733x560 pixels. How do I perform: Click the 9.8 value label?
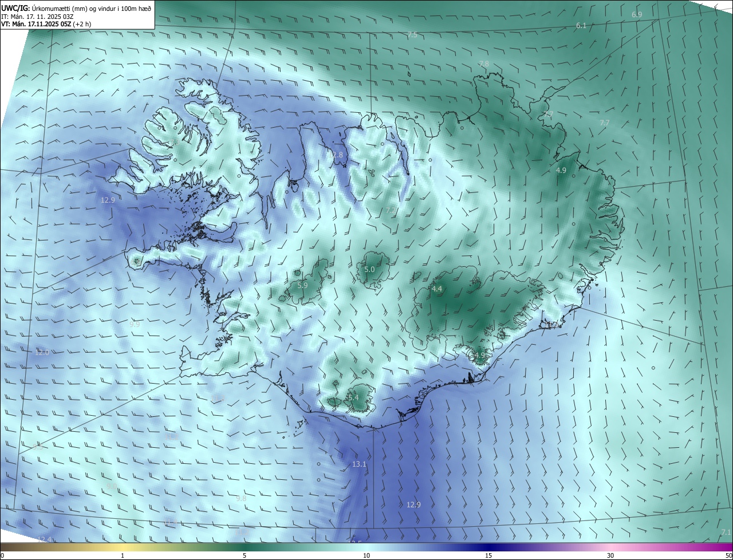pos(241,499)
